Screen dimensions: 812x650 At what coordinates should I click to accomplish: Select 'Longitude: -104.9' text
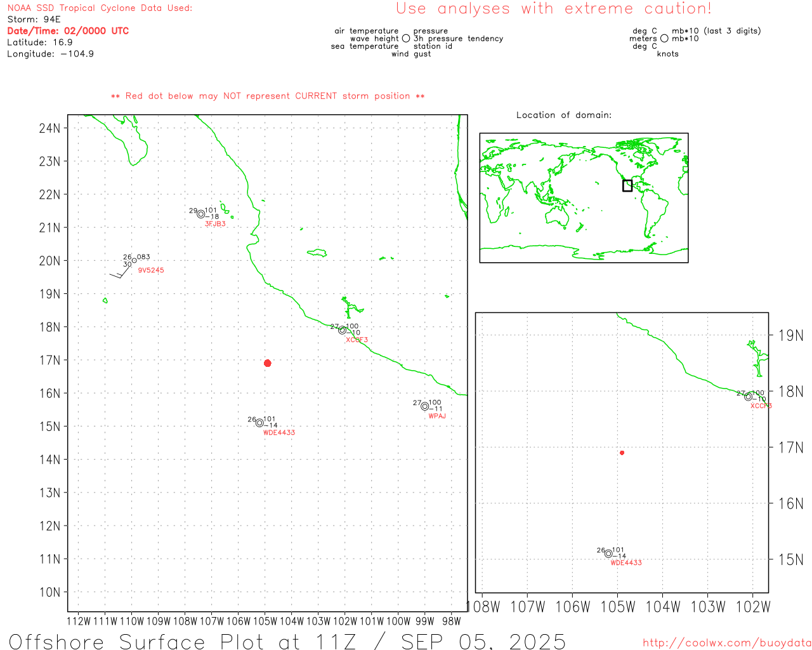pyautogui.click(x=51, y=54)
